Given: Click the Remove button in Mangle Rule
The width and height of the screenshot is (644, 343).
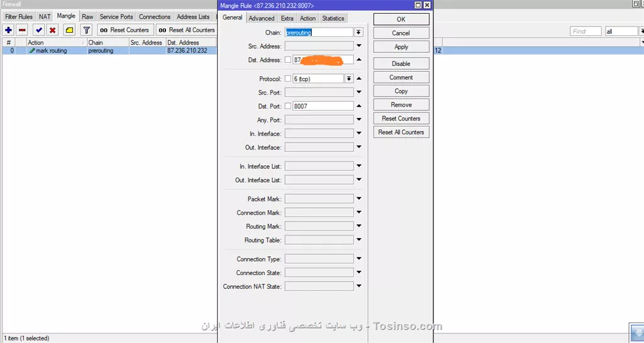Looking at the screenshot, I should [401, 105].
